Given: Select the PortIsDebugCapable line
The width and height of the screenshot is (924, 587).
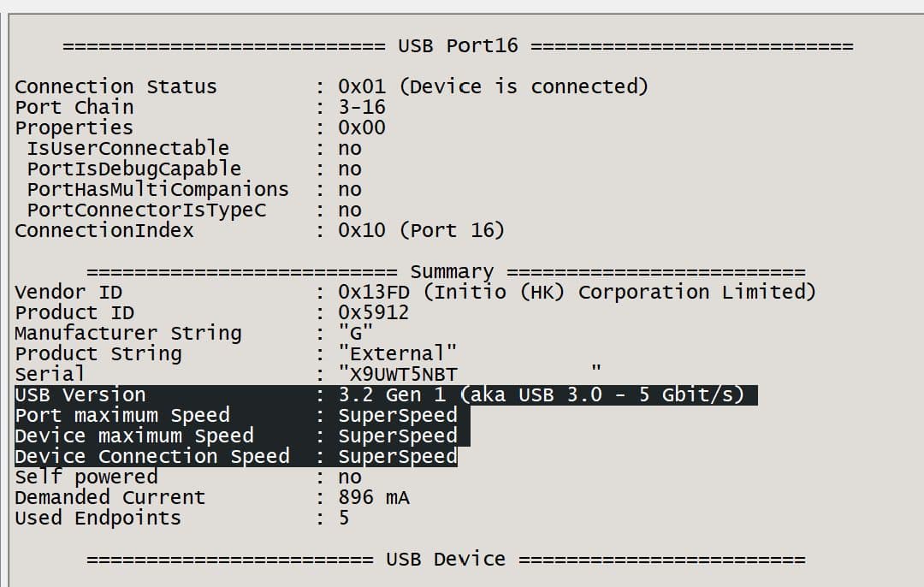Looking at the screenshot, I should click(133, 169).
